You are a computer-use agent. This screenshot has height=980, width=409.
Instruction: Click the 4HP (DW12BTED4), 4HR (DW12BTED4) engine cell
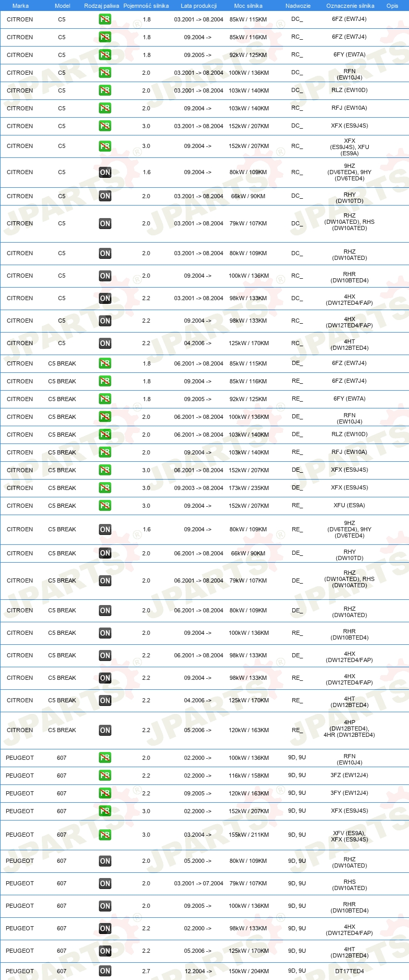[x=349, y=728]
